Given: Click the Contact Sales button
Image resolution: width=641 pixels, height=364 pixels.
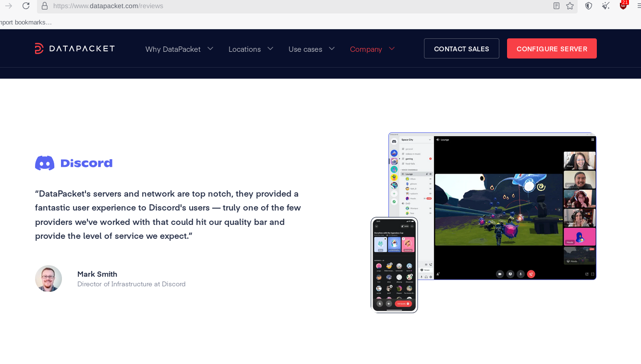Looking at the screenshot, I should (x=461, y=48).
